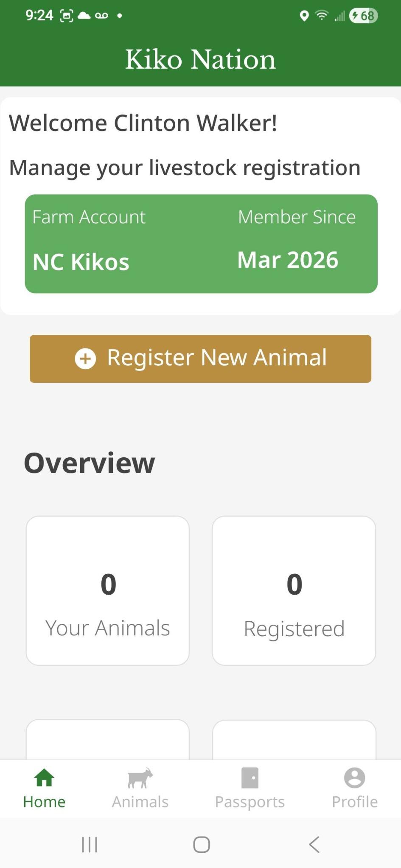This screenshot has width=401, height=868.
Task: Expand the Overview section heading
Action: coord(90,462)
